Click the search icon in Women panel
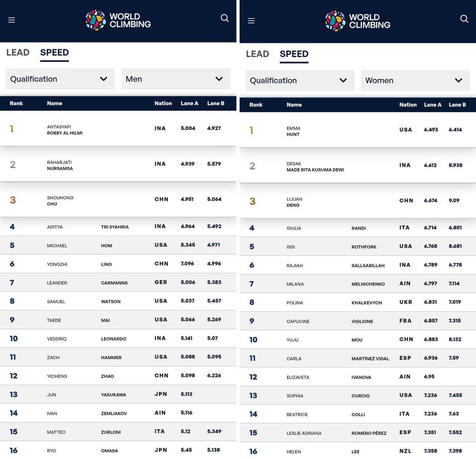The height and width of the screenshot is (459, 476). pos(464,19)
